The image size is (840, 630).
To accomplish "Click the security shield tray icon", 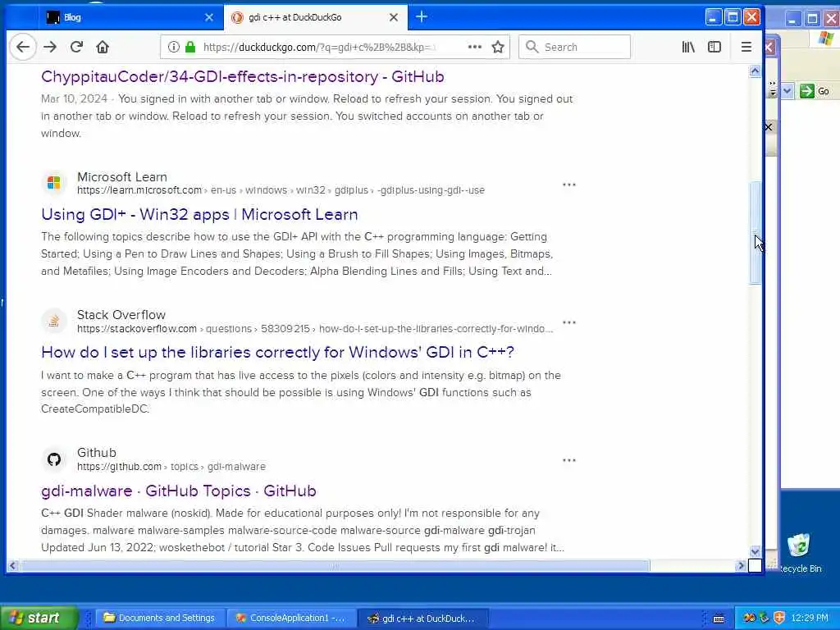I will pyautogui.click(x=779, y=618).
